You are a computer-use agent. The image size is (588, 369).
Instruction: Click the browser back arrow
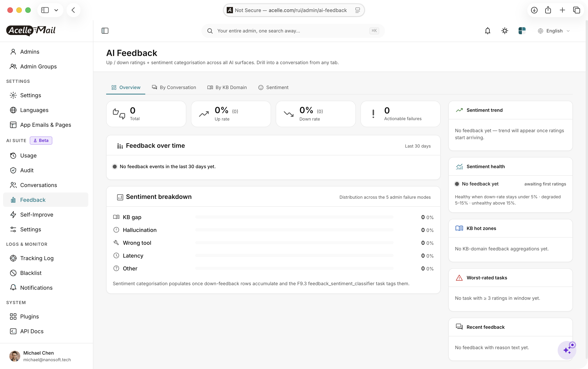click(73, 10)
